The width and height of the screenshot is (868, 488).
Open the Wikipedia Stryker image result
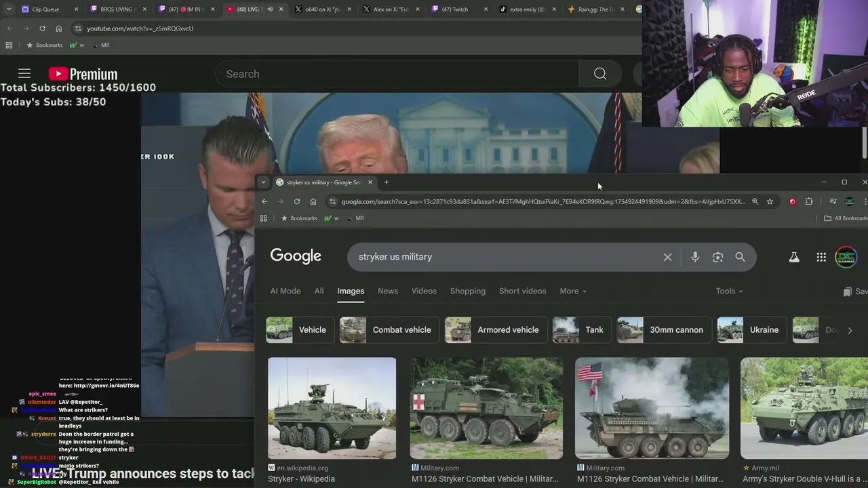(332, 408)
